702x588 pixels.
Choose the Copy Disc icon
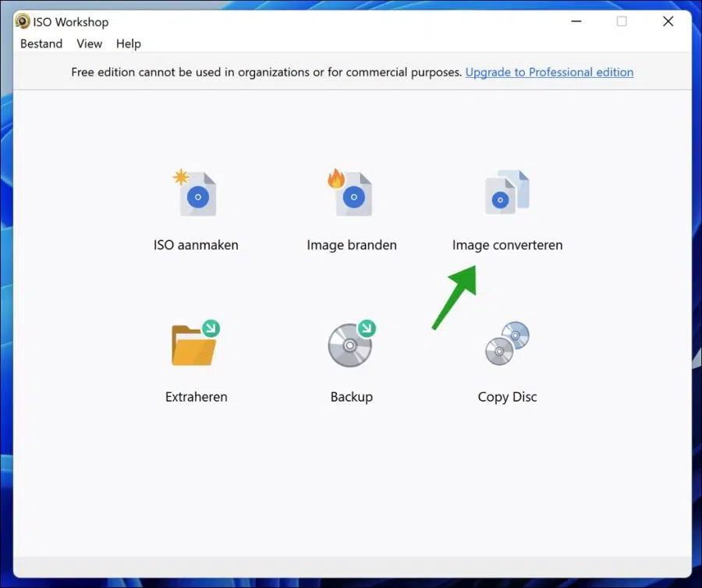pyautogui.click(x=507, y=343)
